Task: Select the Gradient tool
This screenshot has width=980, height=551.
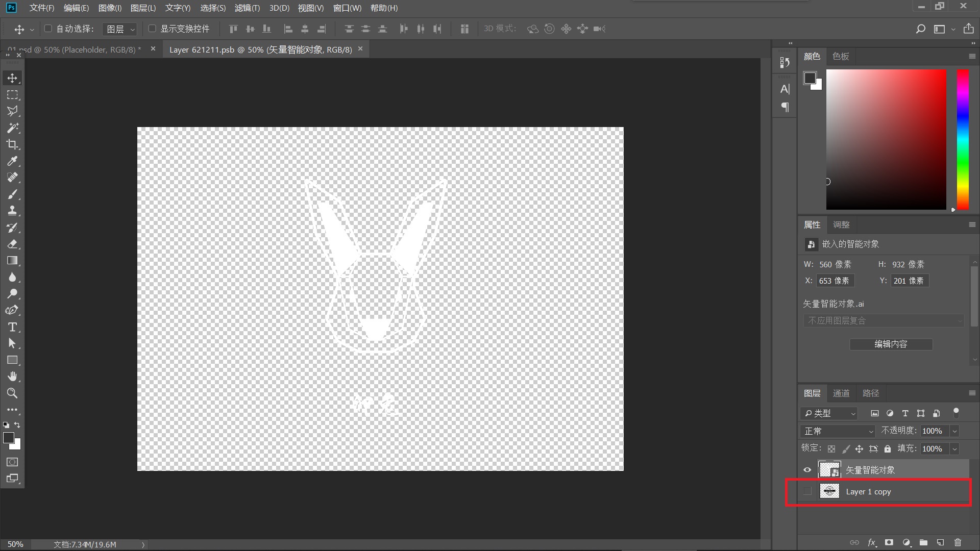Action: [12, 261]
